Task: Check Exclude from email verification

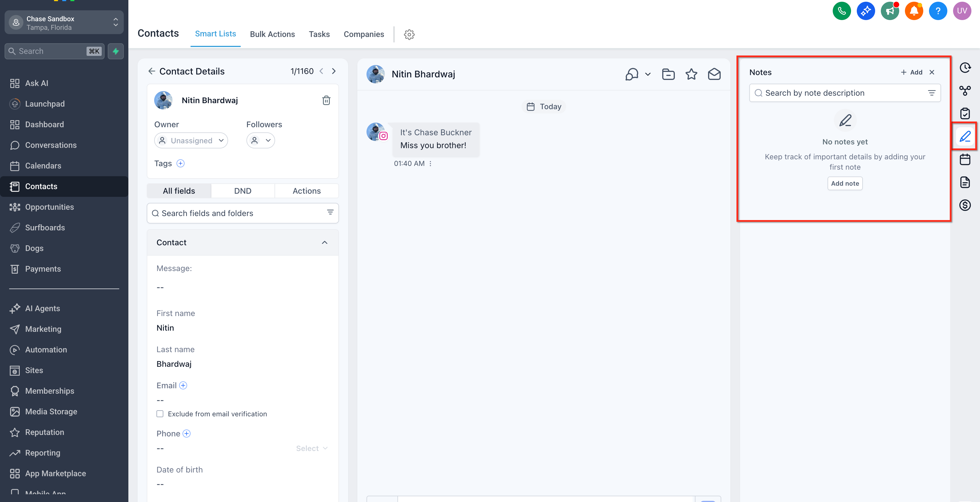Action: (x=160, y=414)
